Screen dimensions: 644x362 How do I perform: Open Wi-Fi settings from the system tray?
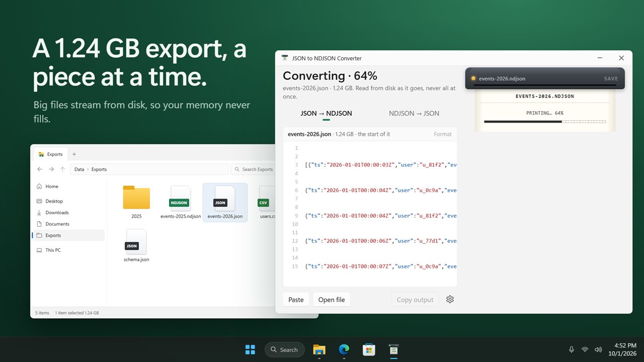coord(585,349)
